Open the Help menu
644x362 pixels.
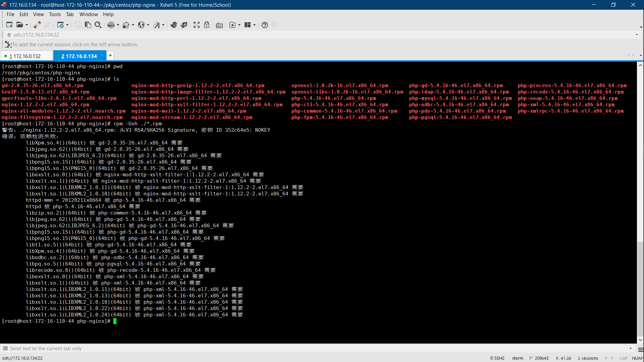pyautogui.click(x=108, y=14)
